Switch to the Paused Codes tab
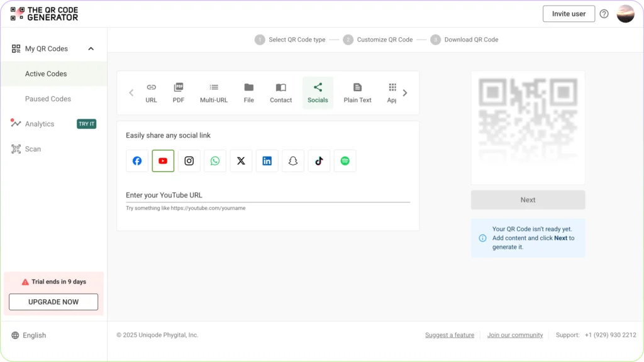Viewport: 644px width, 362px height. tap(47, 99)
